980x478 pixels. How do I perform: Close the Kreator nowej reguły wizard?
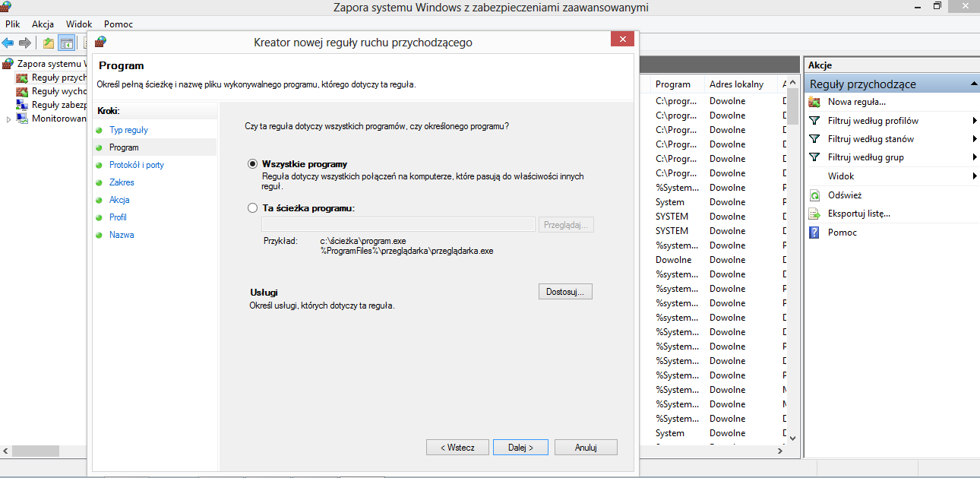click(622, 39)
